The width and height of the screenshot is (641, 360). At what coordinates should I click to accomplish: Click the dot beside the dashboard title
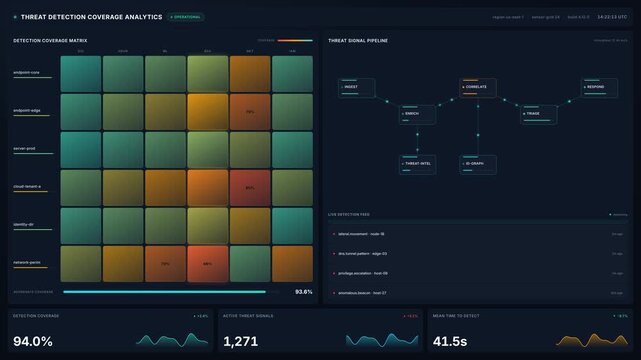15,17
